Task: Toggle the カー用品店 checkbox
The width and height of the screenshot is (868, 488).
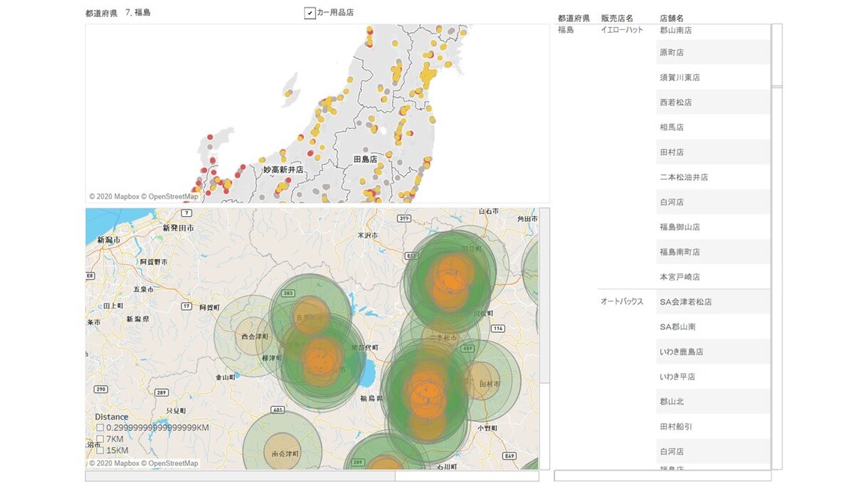Action: (309, 13)
